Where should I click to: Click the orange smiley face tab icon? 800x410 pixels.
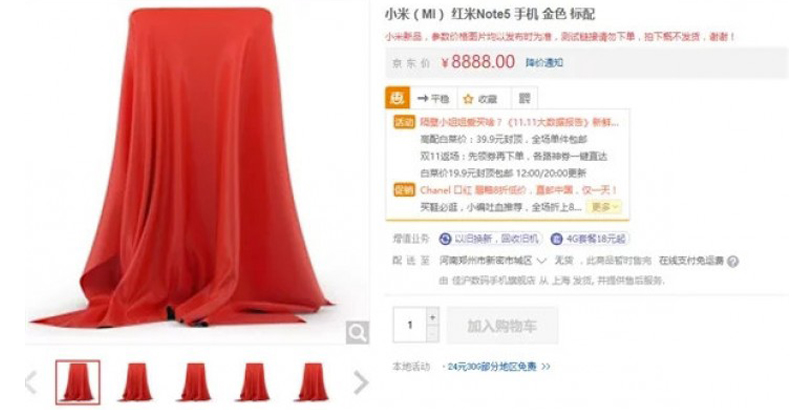tap(397, 98)
